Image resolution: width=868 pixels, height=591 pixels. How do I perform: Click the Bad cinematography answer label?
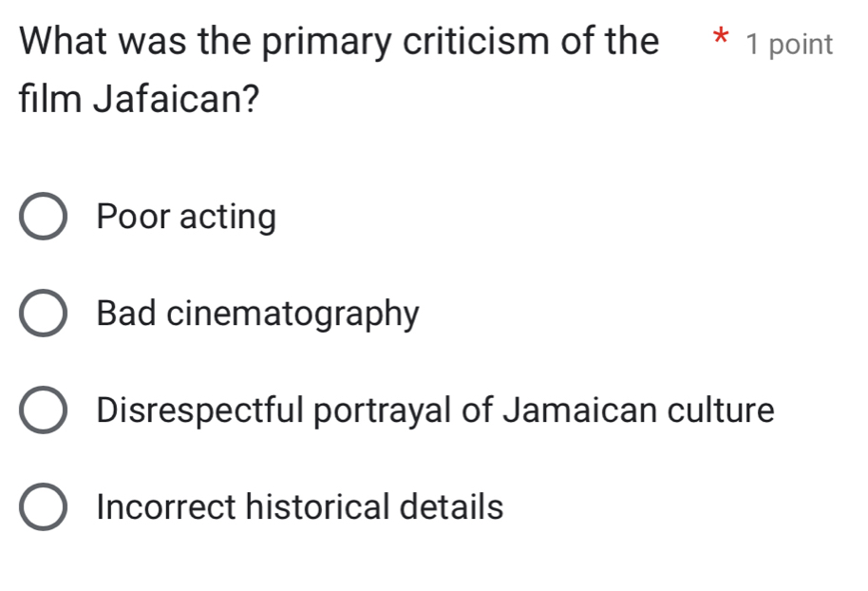pyautogui.click(x=256, y=314)
